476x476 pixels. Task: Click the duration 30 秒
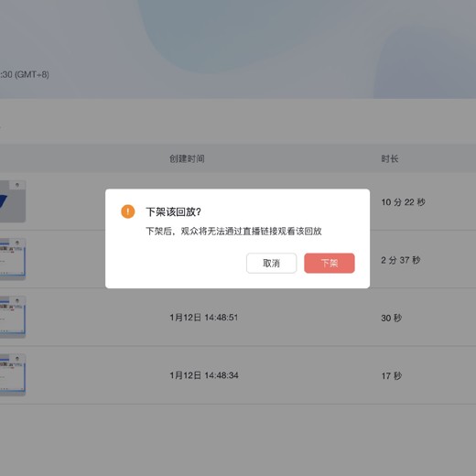(391, 318)
